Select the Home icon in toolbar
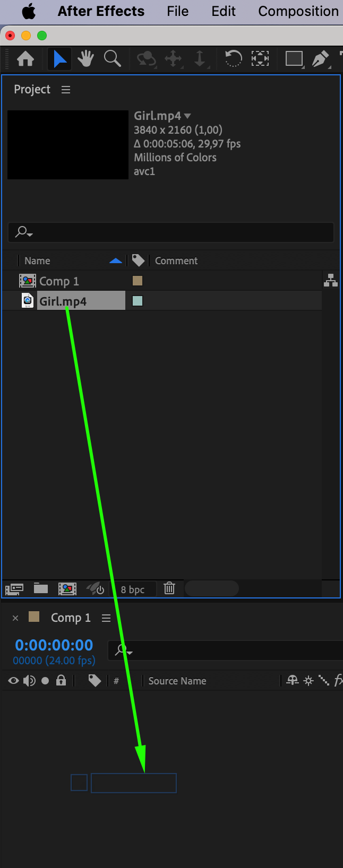Image resolution: width=343 pixels, height=868 pixels. 25,59
